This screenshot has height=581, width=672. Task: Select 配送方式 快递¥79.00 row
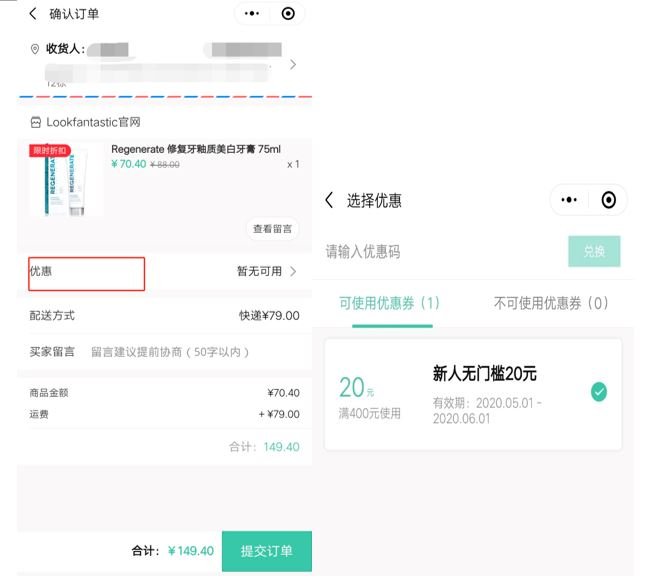tap(164, 316)
